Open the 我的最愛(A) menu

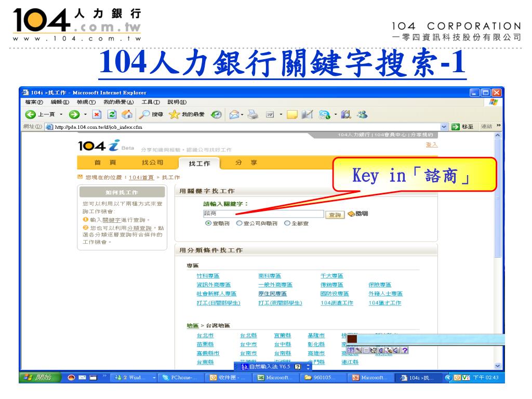[x=118, y=102]
